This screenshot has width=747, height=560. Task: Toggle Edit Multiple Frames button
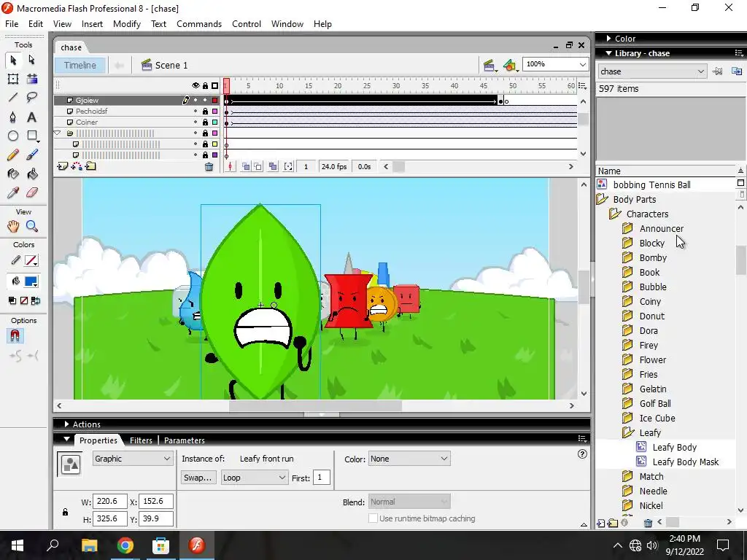(x=273, y=167)
